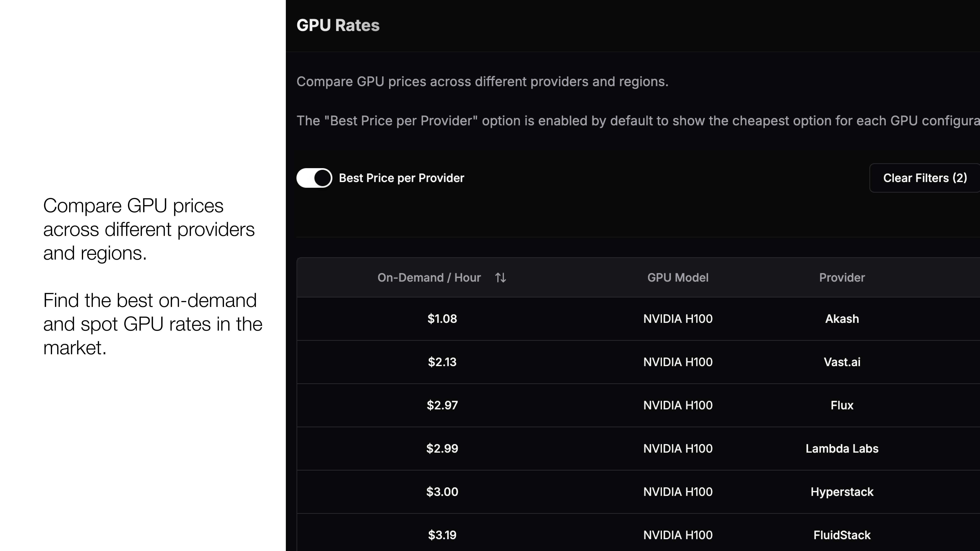Select the cheapest $1.08 price cell
The width and height of the screenshot is (980, 551).
[442, 319]
